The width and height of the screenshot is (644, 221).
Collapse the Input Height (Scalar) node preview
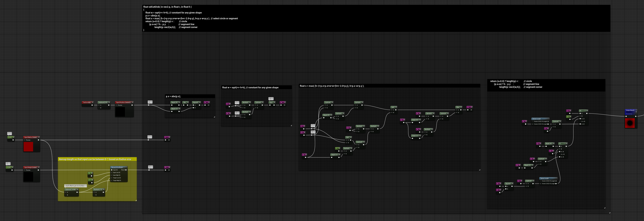pos(39,167)
